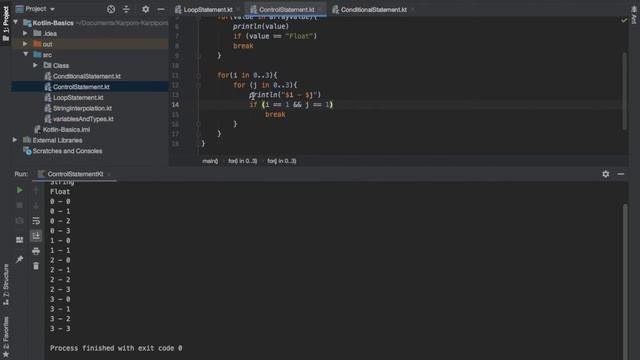Select ControlStatement.kt in project tree
This screenshot has height=360, width=640.
tap(81, 87)
